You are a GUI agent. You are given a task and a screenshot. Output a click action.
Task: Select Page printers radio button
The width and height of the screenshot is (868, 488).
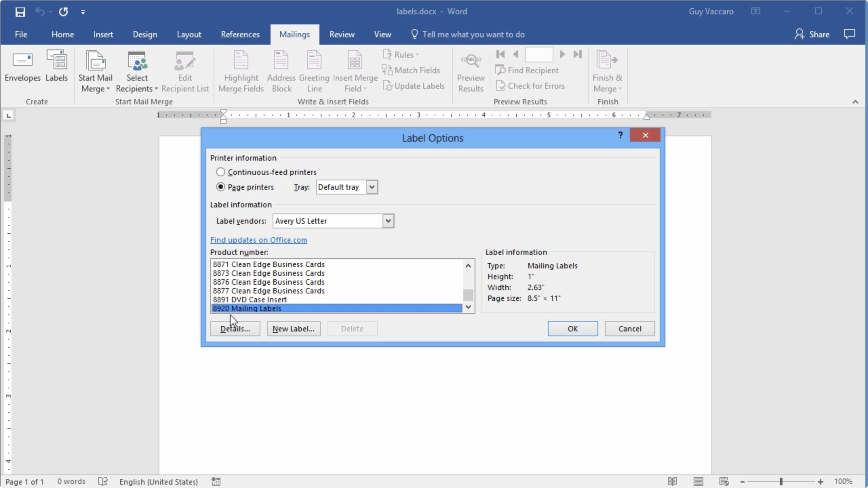click(x=220, y=186)
